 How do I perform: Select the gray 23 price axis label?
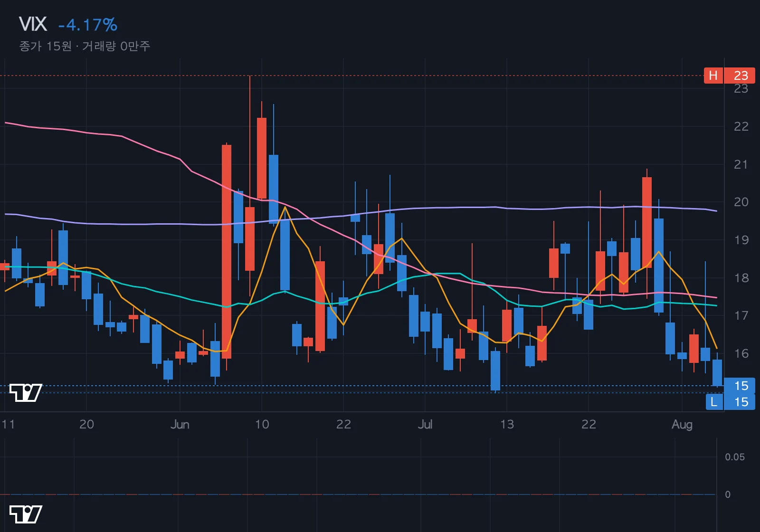[741, 89]
